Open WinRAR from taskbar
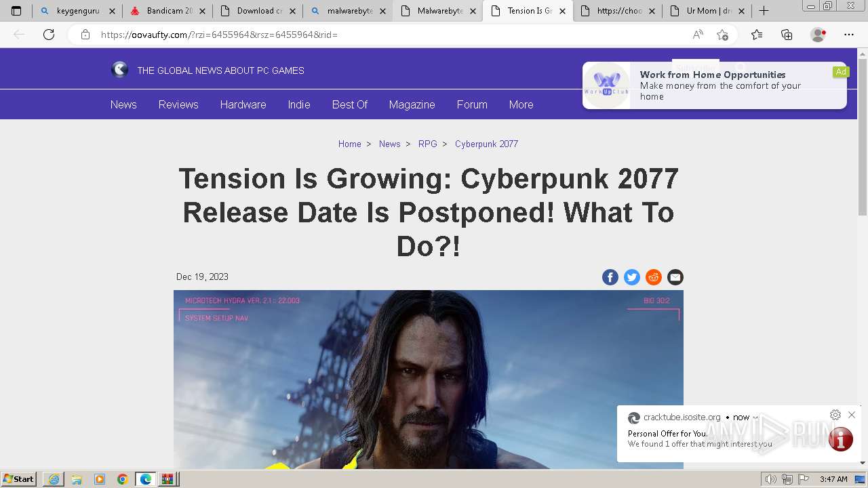The height and width of the screenshot is (488, 868). pyautogui.click(x=167, y=479)
